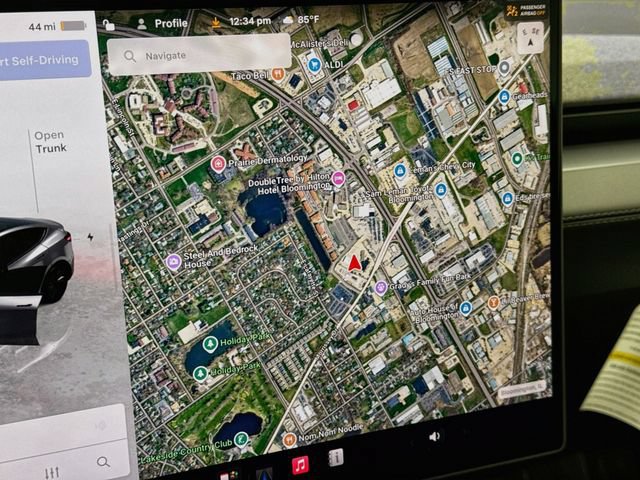
Task: Select the ALDI shopping cart pin
Action: coord(314,65)
